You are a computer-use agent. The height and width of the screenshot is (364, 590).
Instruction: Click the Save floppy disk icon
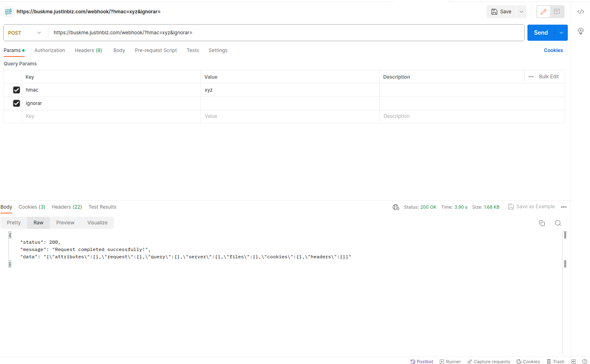coord(494,12)
